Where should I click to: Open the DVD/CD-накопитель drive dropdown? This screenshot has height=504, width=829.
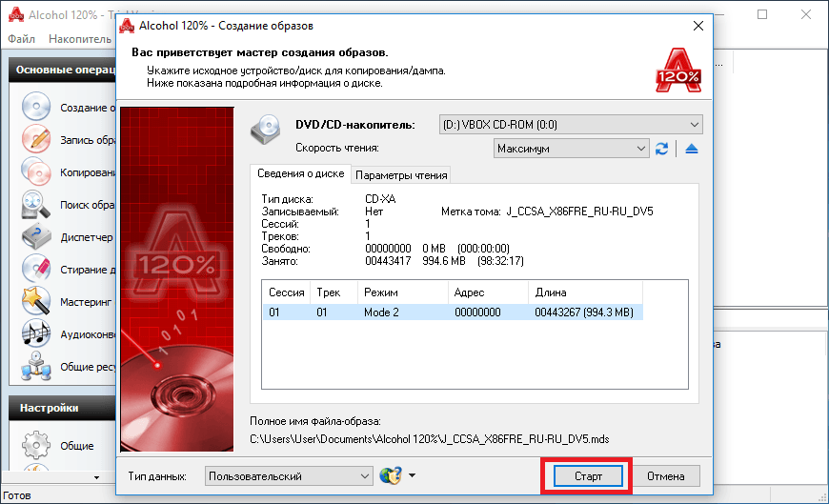[x=571, y=125]
